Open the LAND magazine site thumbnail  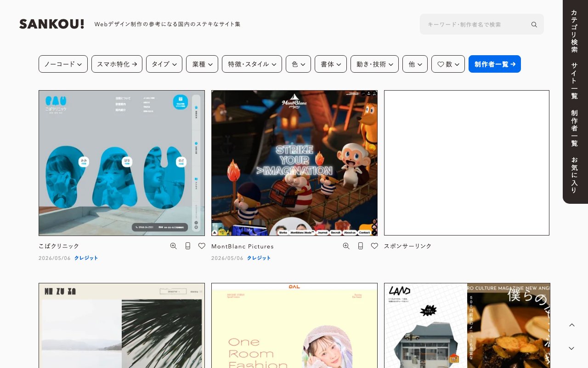tap(467, 325)
